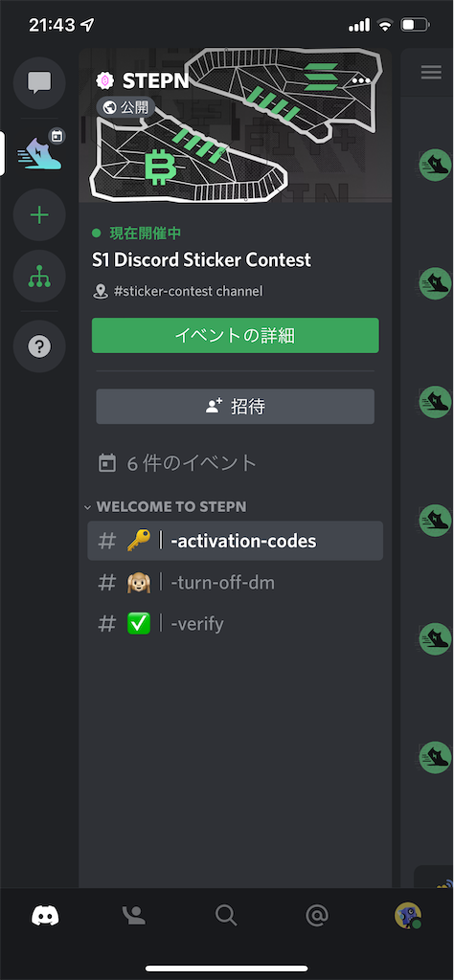Open the 6 件のイベント events list
This screenshot has height=980, width=454.
click(x=178, y=463)
